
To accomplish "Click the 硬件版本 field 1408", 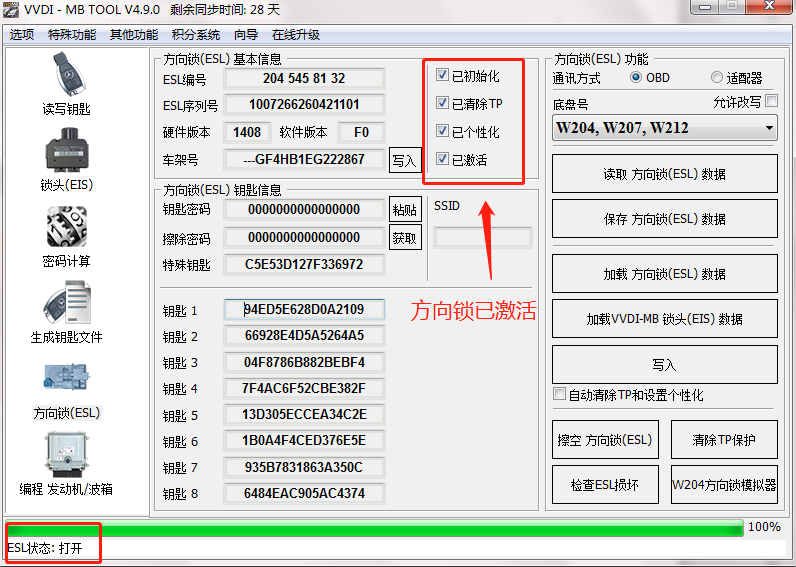I will [x=247, y=132].
